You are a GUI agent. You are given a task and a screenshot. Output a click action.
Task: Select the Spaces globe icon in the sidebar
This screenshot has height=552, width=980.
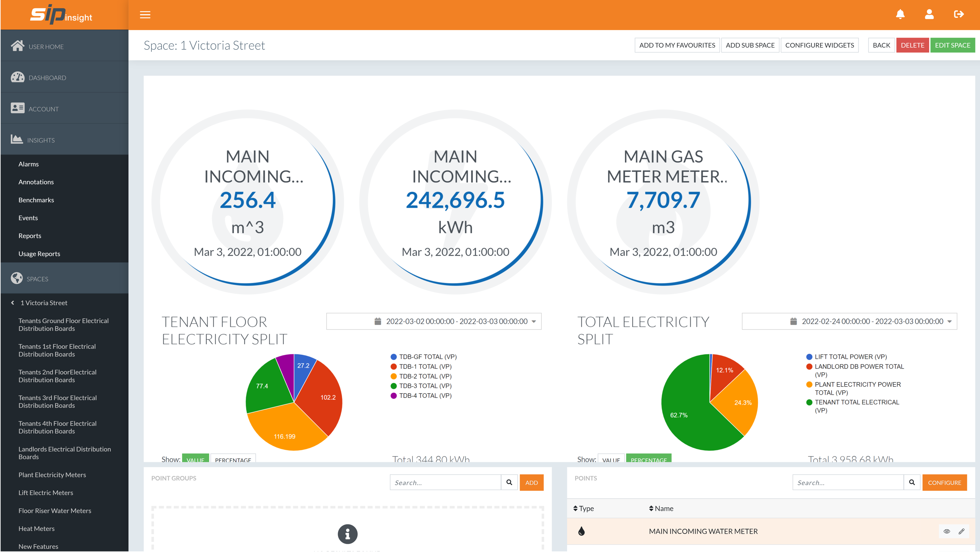17,278
